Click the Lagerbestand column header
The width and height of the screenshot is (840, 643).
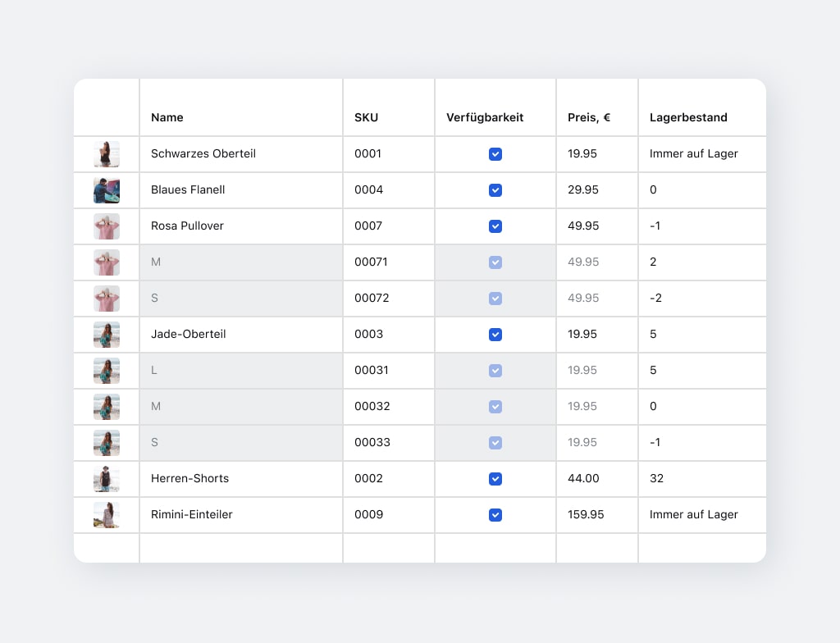click(x=688, y=117)
